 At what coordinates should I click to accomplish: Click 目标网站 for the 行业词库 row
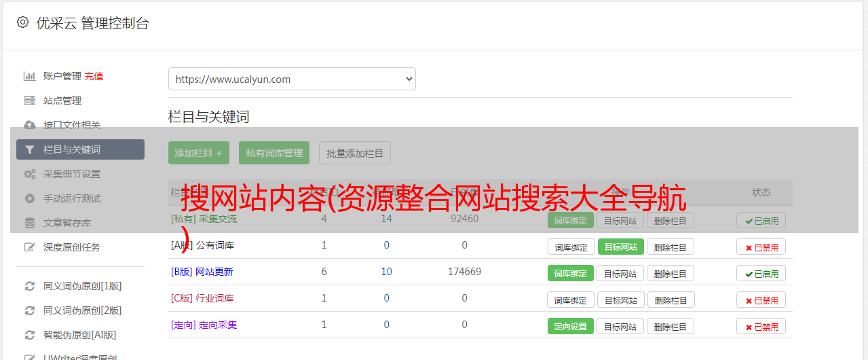(x=620, y=300)
